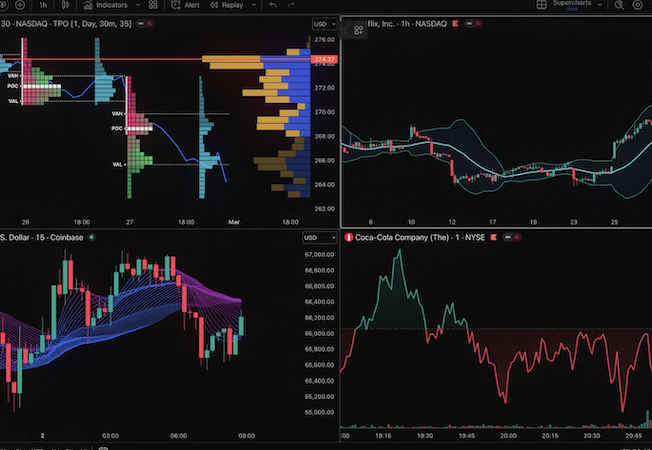
Task: Expand the chevron next to Indicators
Action: click(138, 5)
